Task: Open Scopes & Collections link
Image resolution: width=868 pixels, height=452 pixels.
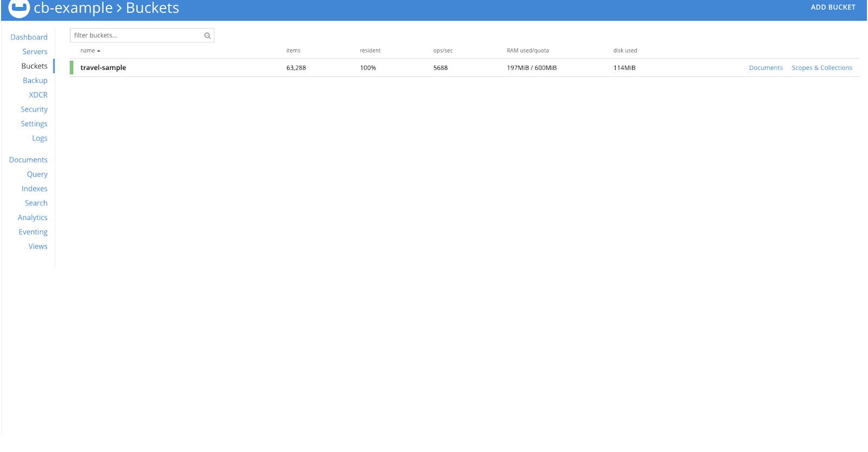Action: click(x=821, y=68)
